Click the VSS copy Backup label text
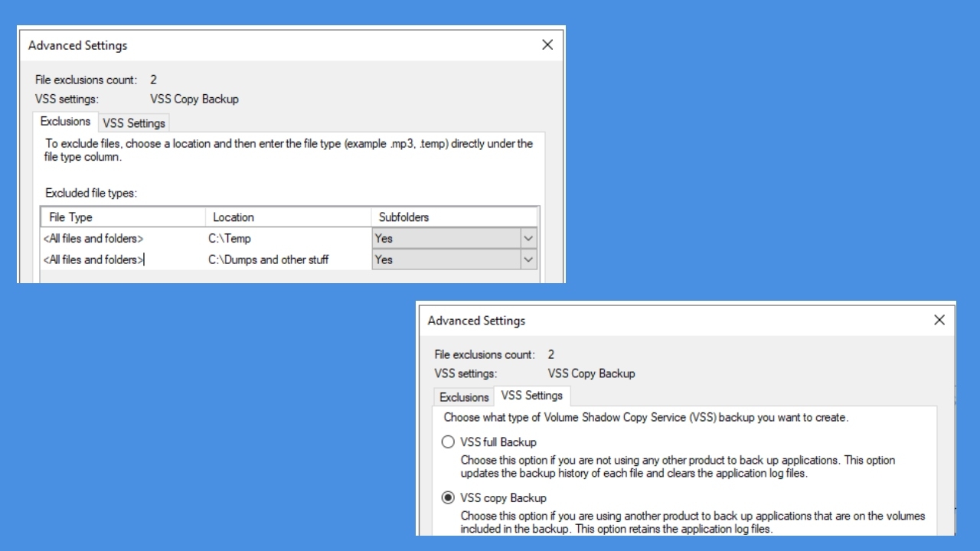Screen dimensions: 980x551 tap(504, 498)
